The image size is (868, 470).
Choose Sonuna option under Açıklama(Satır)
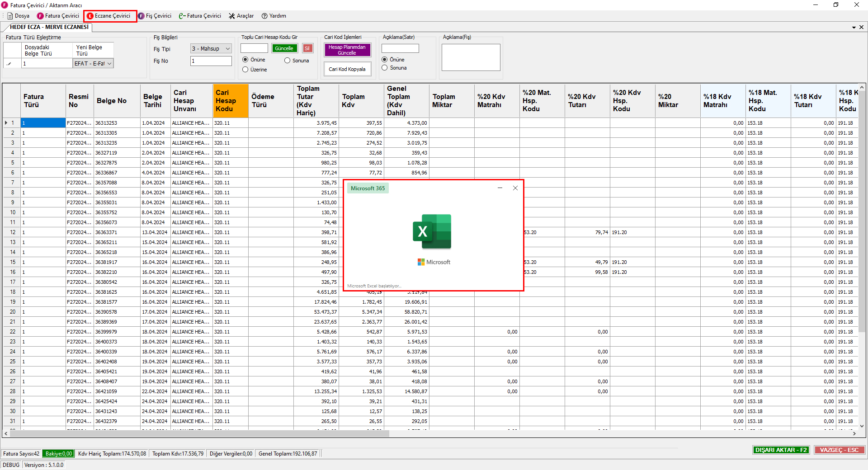[x=385, y=68]
